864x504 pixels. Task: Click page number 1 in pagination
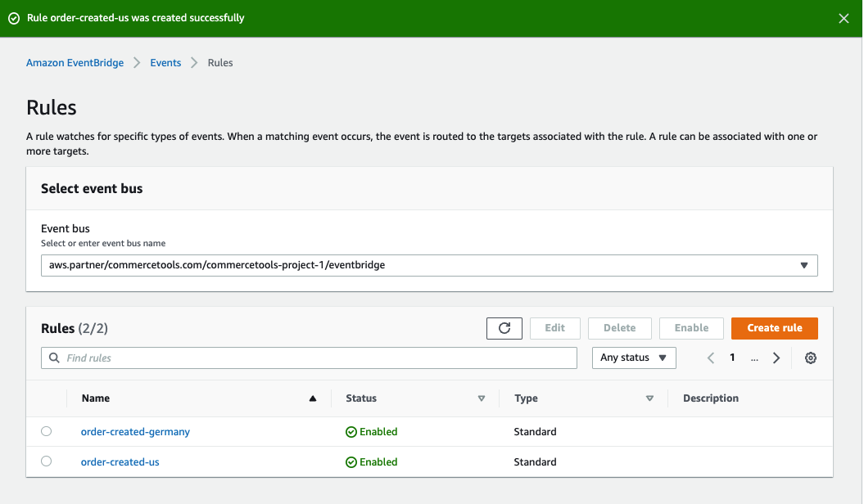(x=732, y=358)
